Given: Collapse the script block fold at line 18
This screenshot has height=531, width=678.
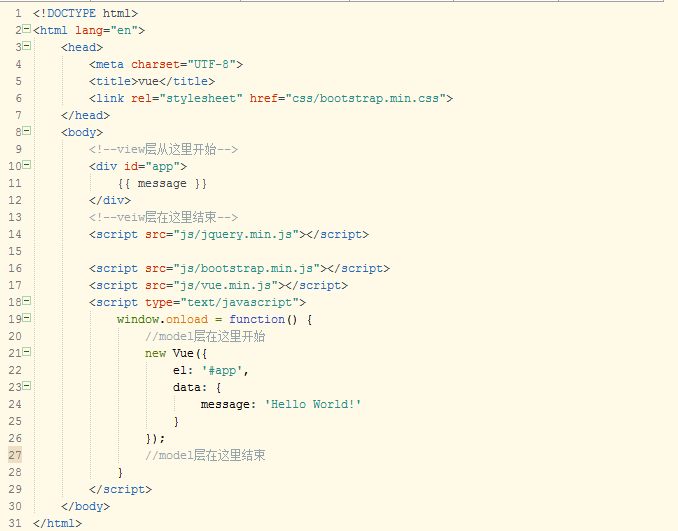Looking at the screenshot, I should pyautogui.click(x=26, y=301).
